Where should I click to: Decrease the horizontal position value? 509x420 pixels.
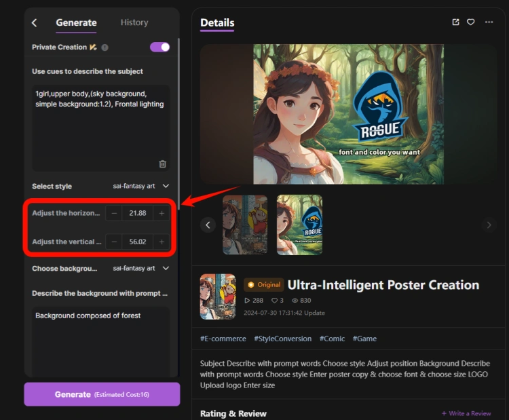(114, 213)
